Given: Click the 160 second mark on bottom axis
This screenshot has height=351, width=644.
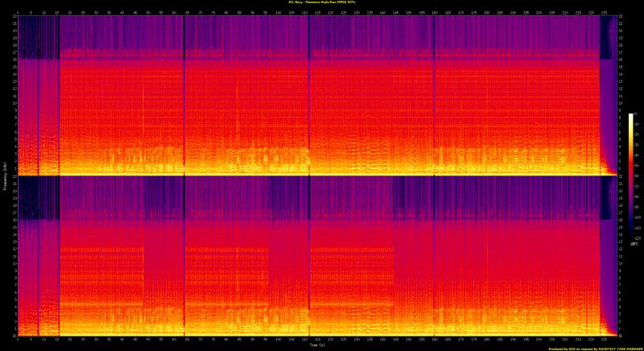Looking at the screenshot, I should coord(434,339).
